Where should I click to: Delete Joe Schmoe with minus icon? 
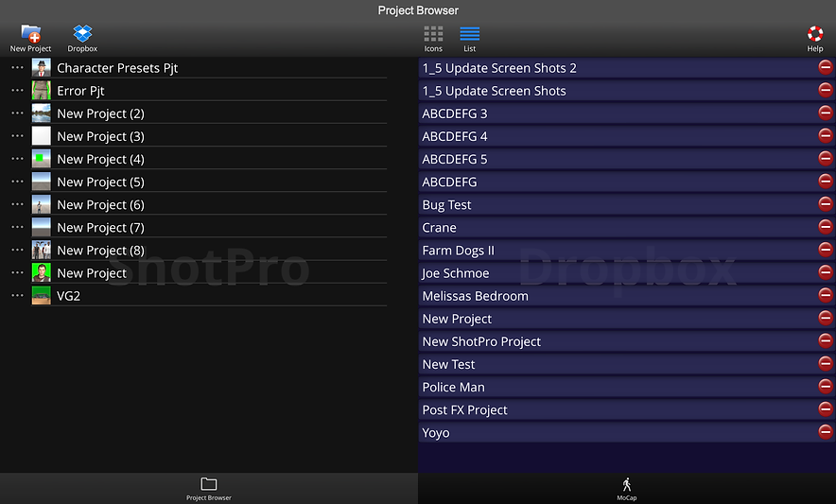click(826, 272)
